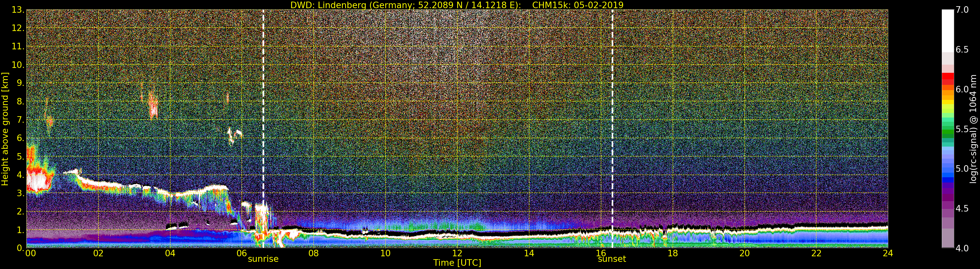This screenshot has width=980, height=269.
Task: Click the time tick label '14'
Action: [529, 253]
